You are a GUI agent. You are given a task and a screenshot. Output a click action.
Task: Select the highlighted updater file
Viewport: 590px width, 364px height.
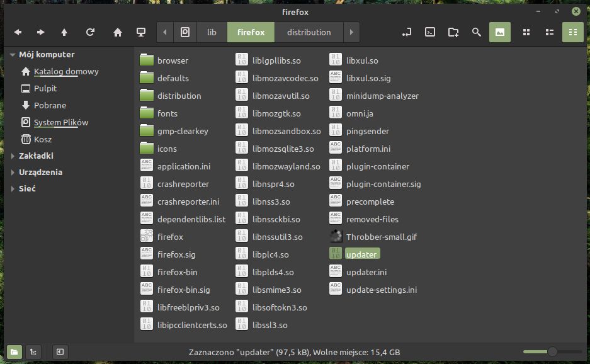[355, 254]
